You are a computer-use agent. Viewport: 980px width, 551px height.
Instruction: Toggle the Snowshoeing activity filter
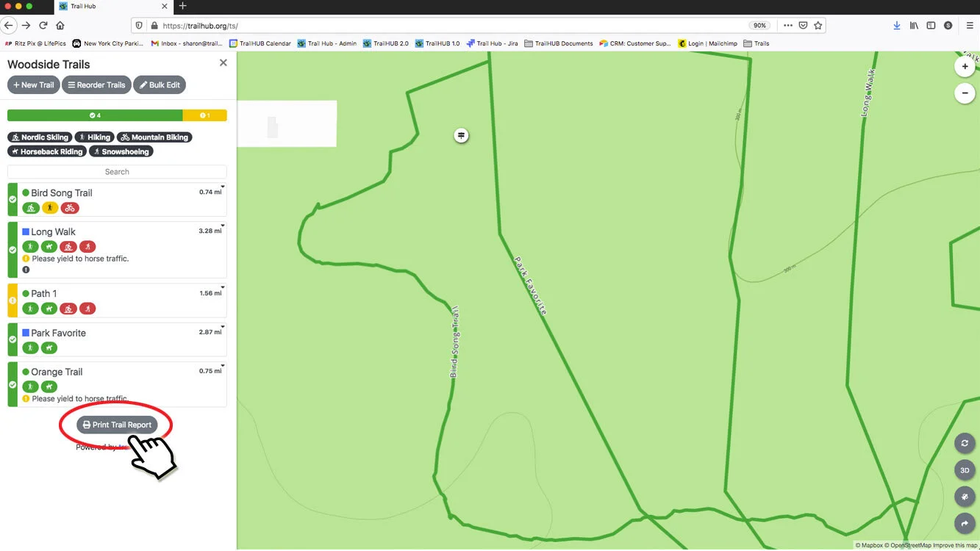[121, 151]
